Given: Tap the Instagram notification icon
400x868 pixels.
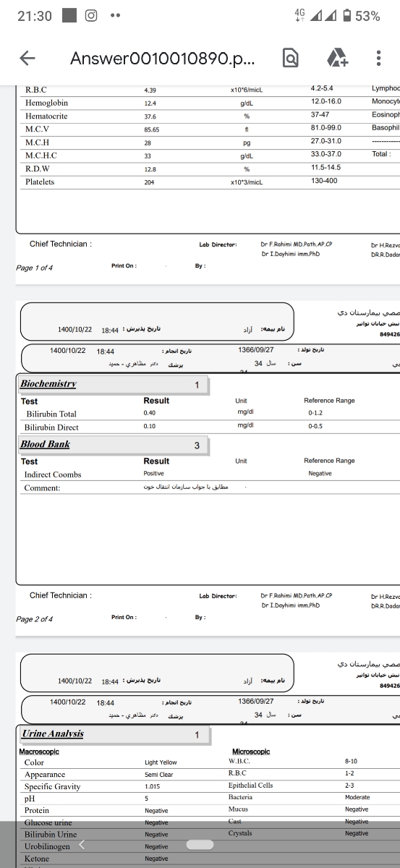Looking at the screenshot, I should 91,15.
